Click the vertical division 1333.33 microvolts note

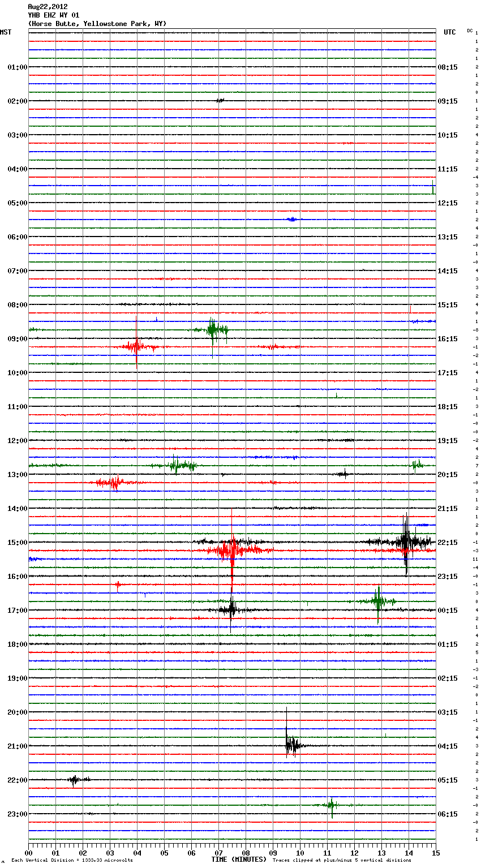pyautogui.click(x=72, y=861)
